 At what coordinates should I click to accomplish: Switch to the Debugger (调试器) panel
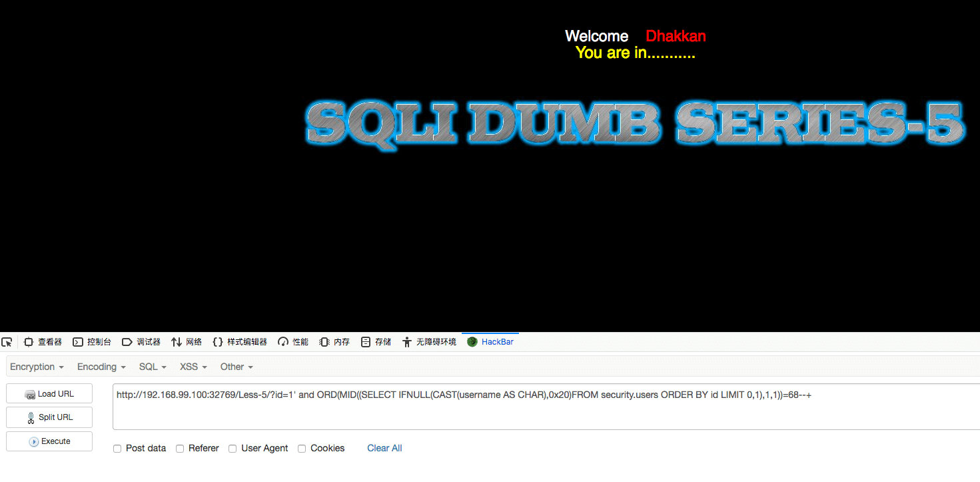click(141, 342)
